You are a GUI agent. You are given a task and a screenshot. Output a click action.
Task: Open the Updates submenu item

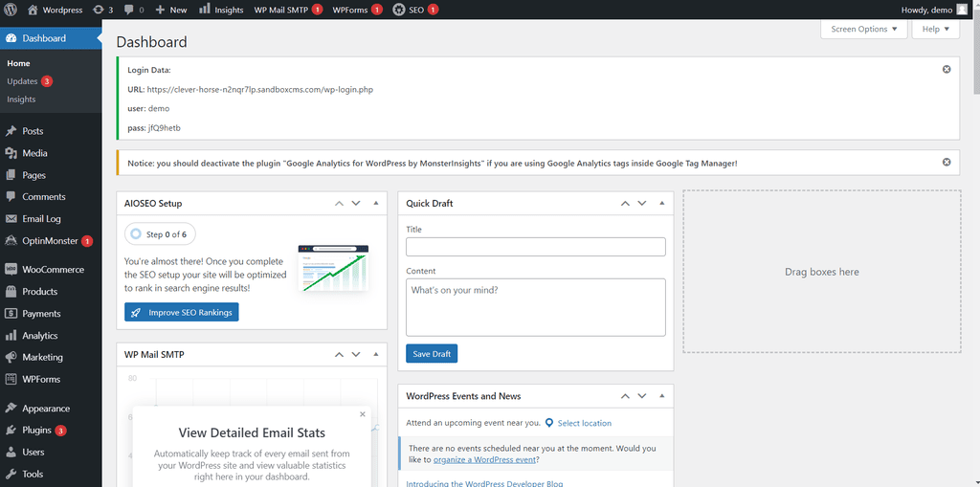pyautogui.click(x=30, y=81)
